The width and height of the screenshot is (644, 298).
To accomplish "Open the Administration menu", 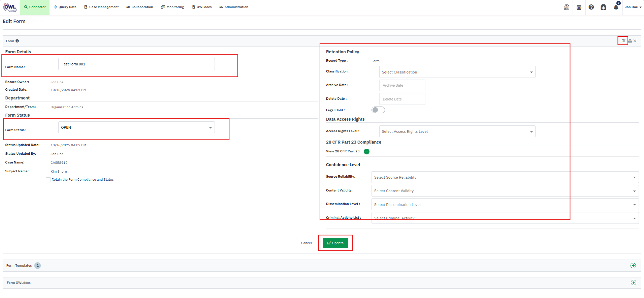I will click(x=234, y=7).
